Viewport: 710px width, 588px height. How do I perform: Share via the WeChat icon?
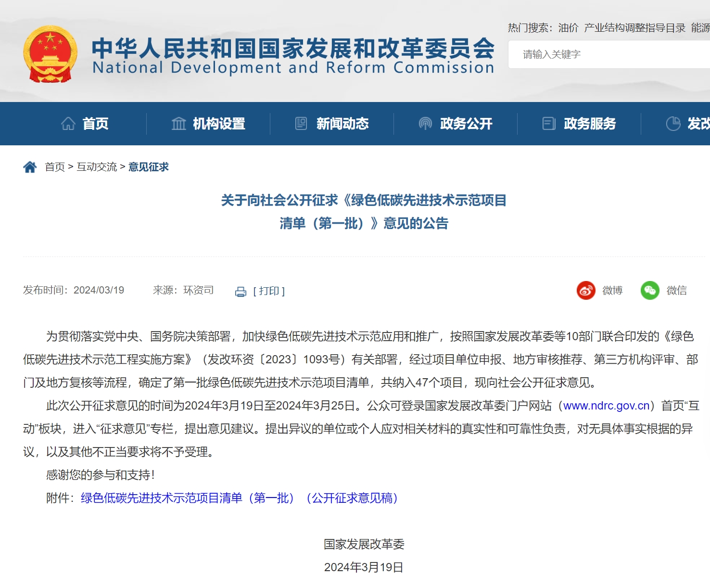pos(650,290)
